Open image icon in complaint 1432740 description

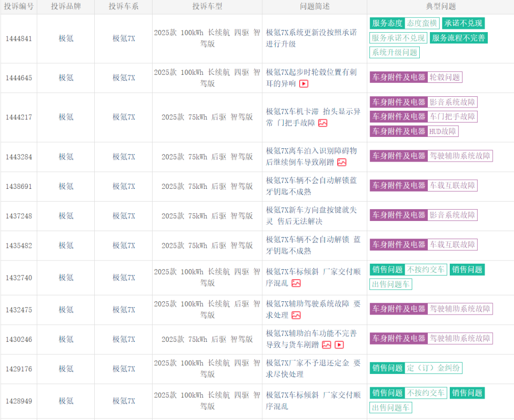[296, 283]
